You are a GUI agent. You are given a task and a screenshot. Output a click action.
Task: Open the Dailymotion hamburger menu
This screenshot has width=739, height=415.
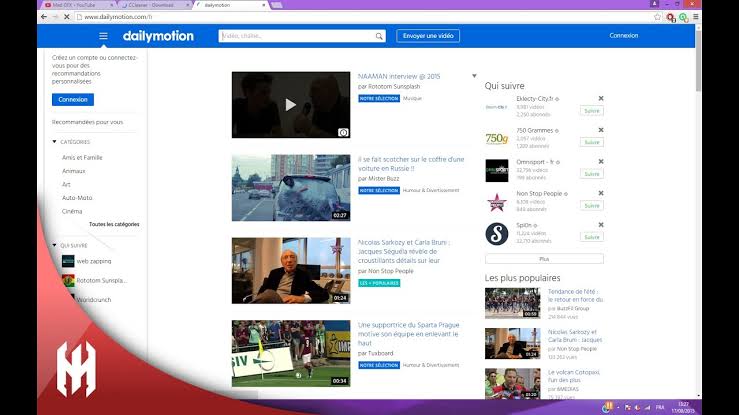[103, 36]
